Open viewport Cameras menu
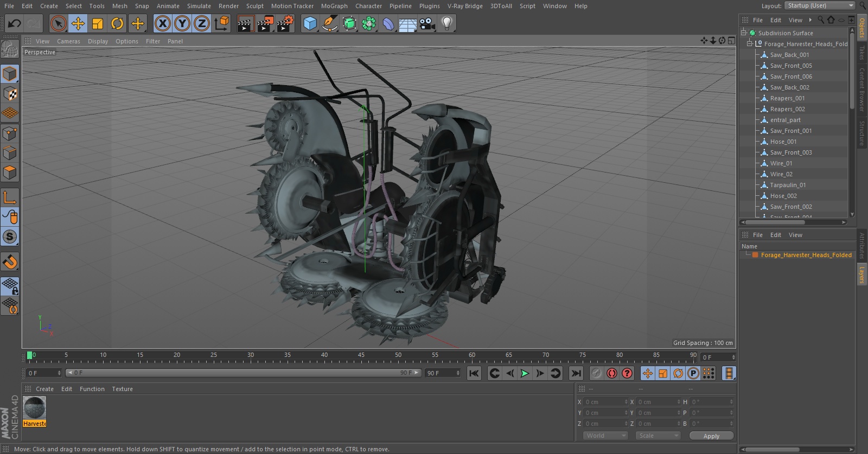 [x=68, y=41]
